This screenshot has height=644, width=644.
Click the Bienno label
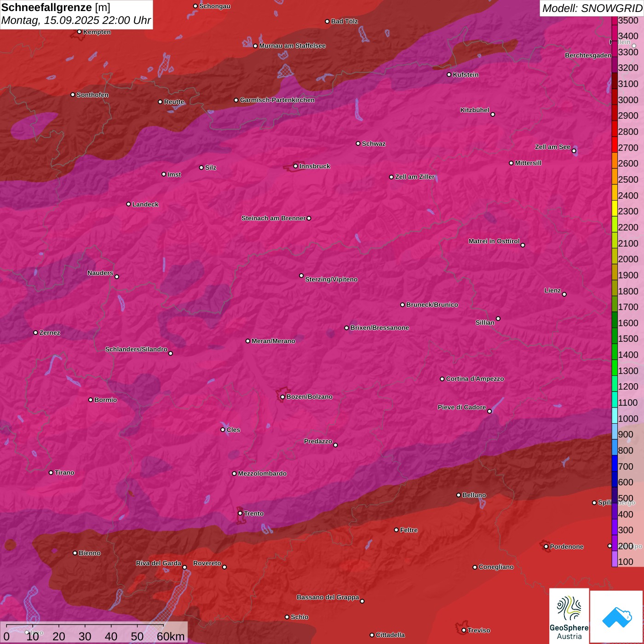89,553
